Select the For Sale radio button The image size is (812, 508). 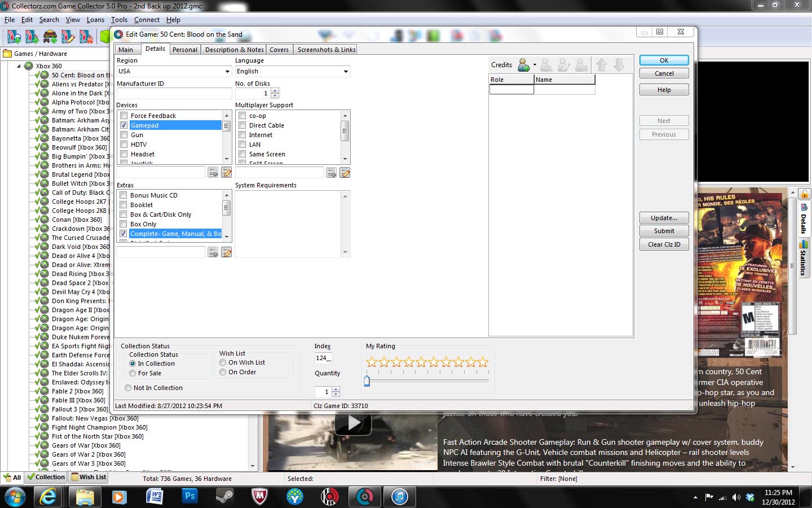click(x=133, y=373)
